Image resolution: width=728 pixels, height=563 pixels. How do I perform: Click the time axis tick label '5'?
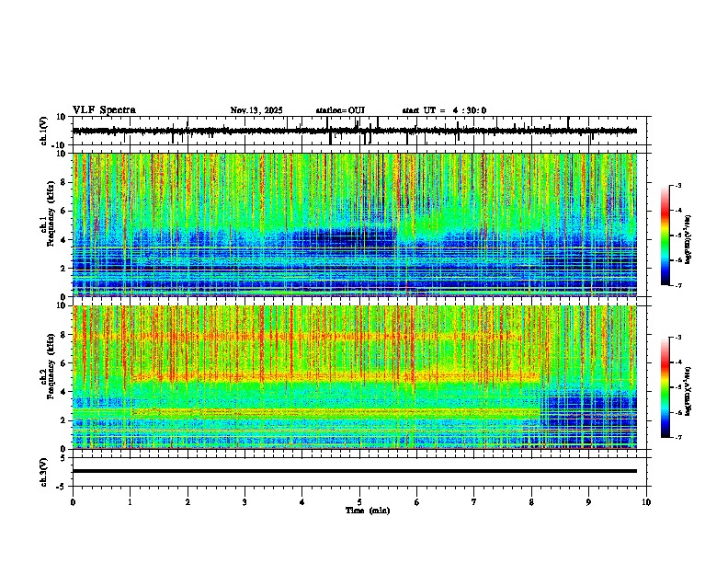coord(359,502)
